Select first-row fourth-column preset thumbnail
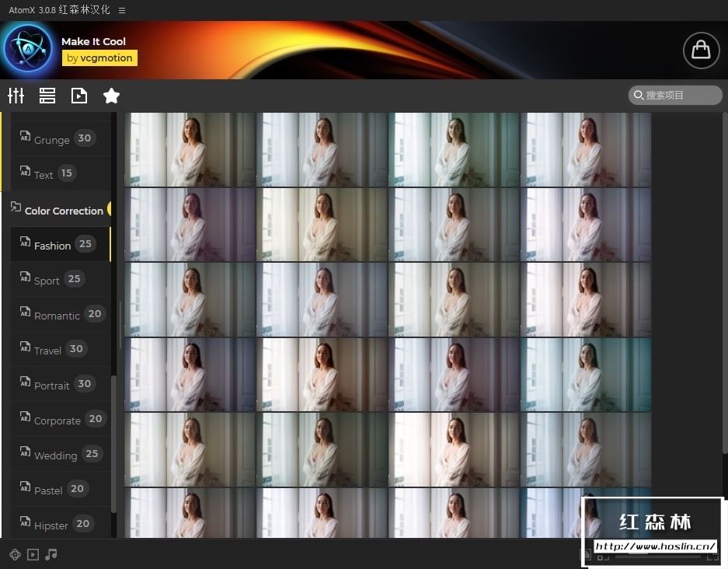This screenshot has height=569, width=728. (586, 149)
